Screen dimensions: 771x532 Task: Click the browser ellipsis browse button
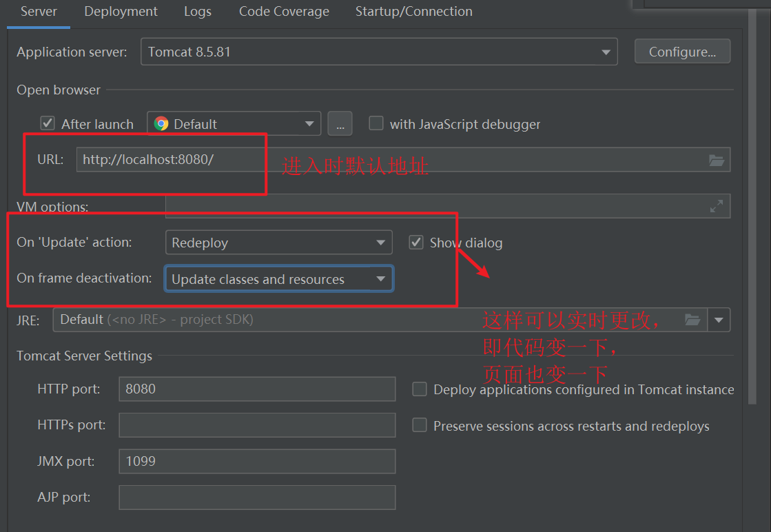(x=340, y=123)
